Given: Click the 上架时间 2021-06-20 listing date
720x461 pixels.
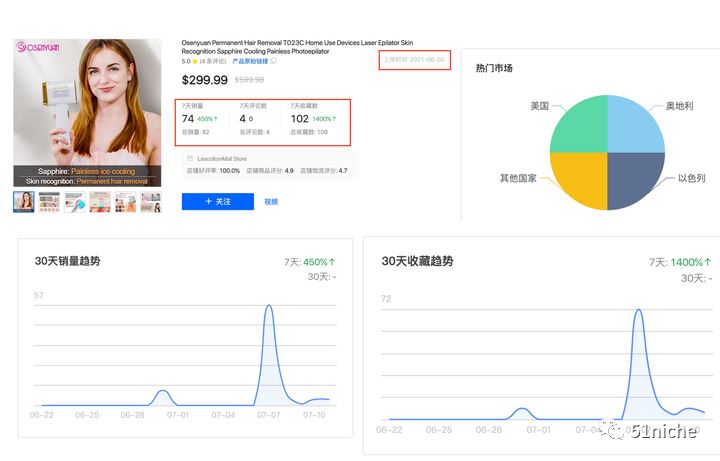Looking at the screenshot, I should pyautogui.click(x=414, y=60).
